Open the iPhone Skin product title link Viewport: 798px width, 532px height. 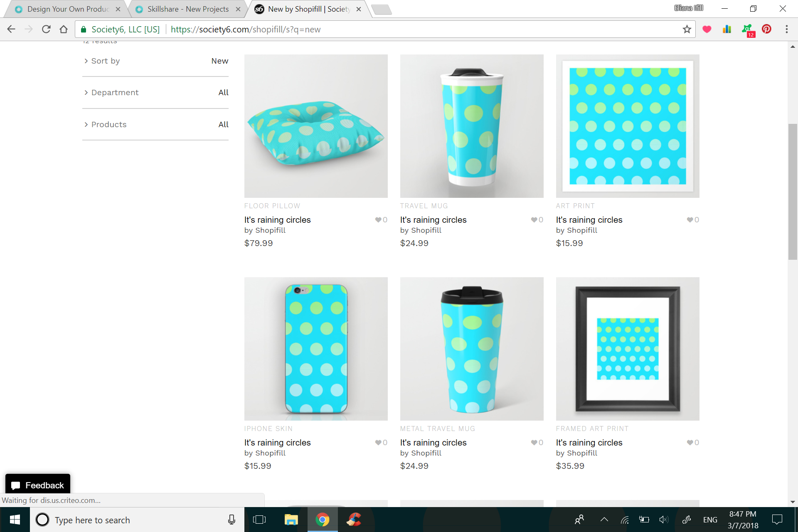[x=277, y=443]
